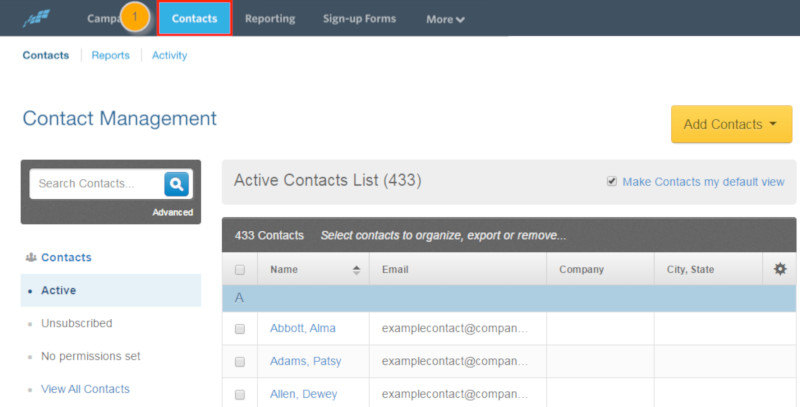Viewport: 800px width, 407px height.
Task: Click the letter A group row
Action: coord(509,298)
